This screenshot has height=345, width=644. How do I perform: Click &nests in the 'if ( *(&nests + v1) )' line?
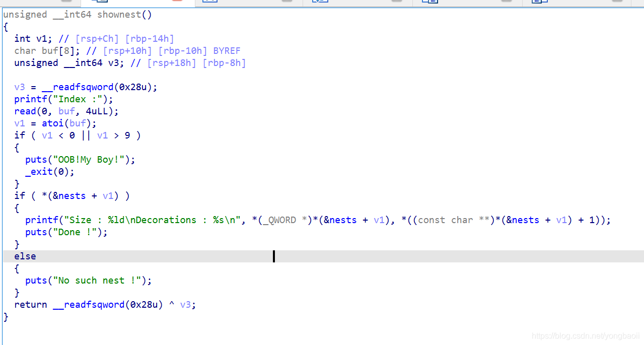[x=69, y=196]
